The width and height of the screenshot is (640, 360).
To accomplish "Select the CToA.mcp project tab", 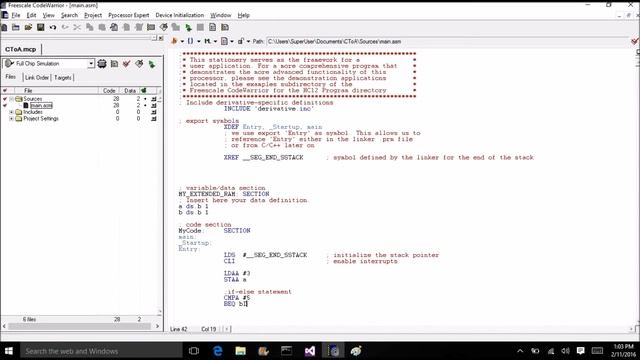I will pyautogui.click(x=20, y=49).
